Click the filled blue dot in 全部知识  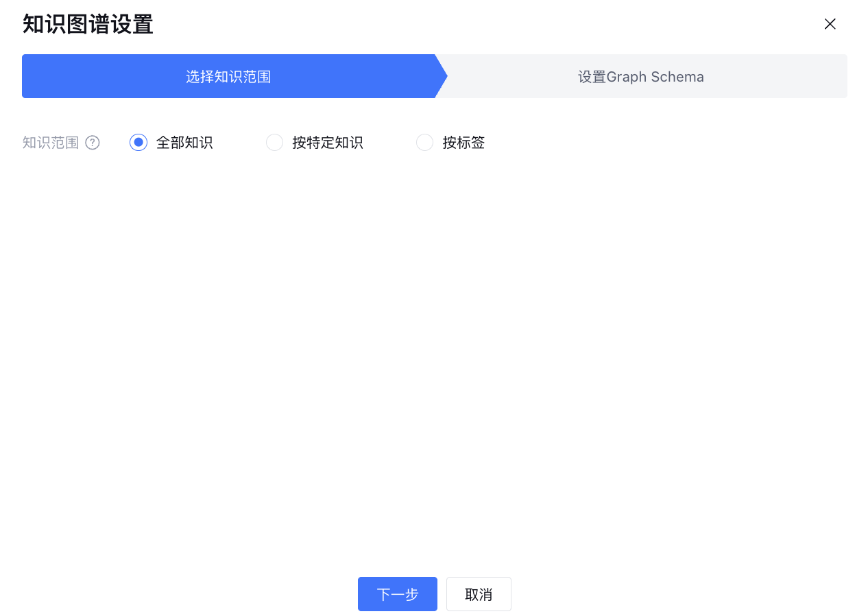point(138,143)
